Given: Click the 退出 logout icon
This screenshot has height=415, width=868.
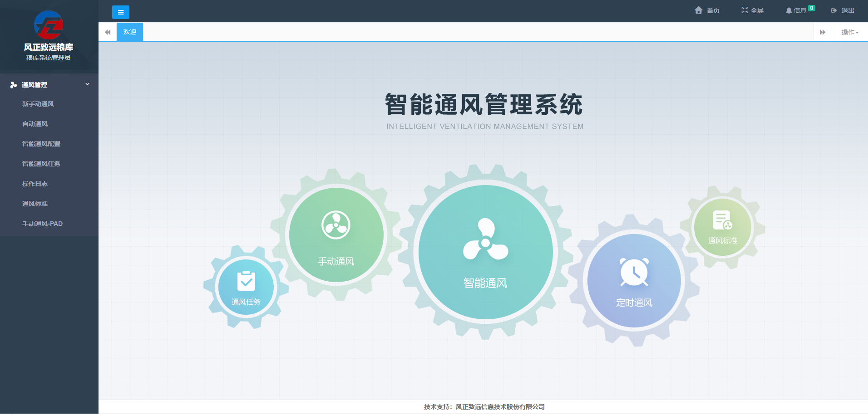Looking at the screenshot, I should 834,10.
